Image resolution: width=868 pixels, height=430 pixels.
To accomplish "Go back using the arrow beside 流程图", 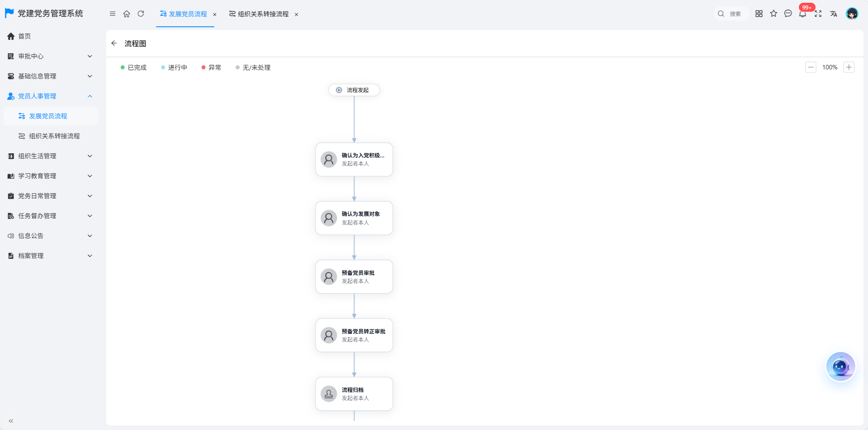I will [114, 43].
